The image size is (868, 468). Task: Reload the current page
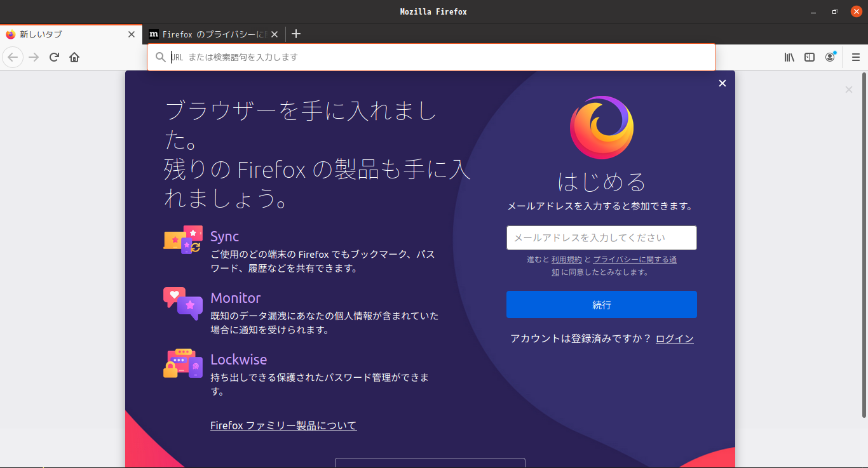(x=54, y=57)
